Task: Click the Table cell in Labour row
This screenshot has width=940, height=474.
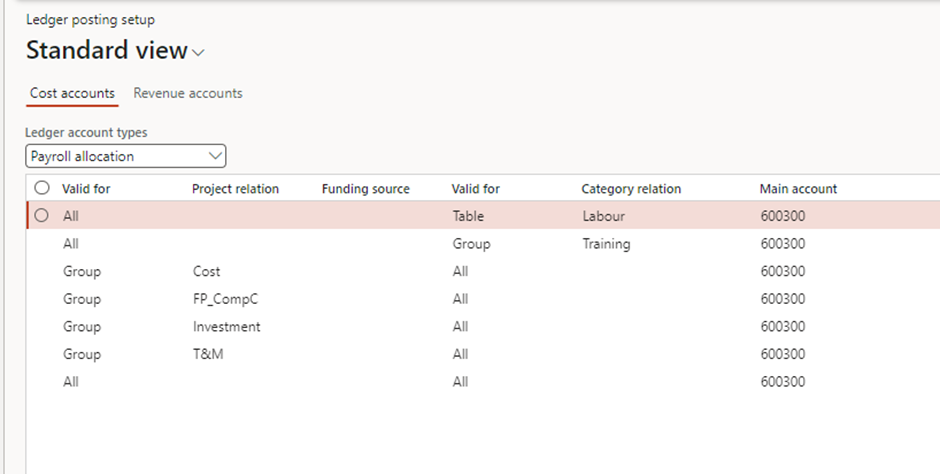Action: point(468,216)
